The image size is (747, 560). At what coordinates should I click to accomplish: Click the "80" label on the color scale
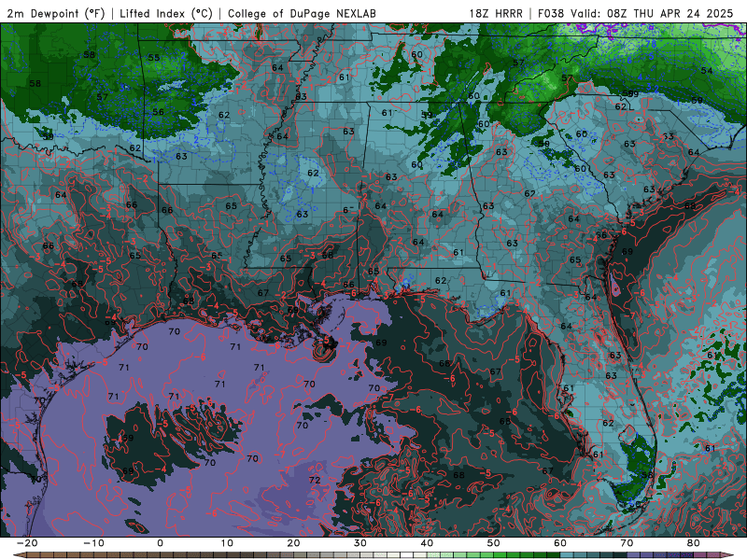[x=694, y=543]
